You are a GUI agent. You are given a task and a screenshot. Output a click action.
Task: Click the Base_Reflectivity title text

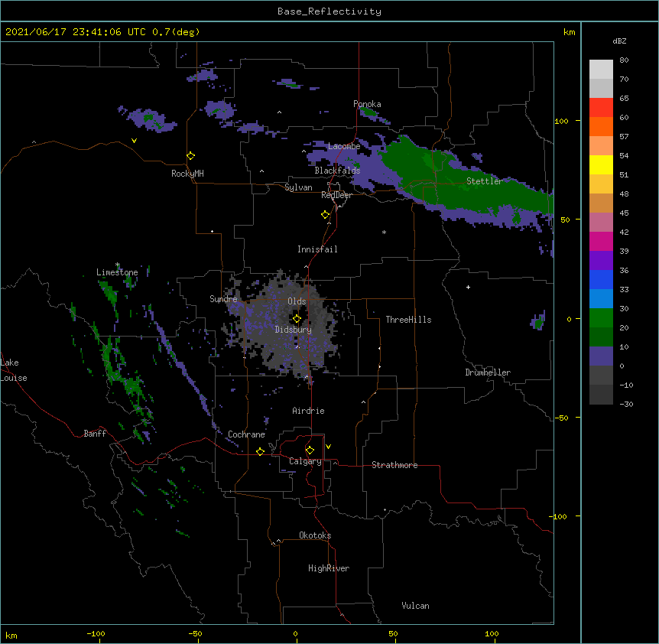329,11
